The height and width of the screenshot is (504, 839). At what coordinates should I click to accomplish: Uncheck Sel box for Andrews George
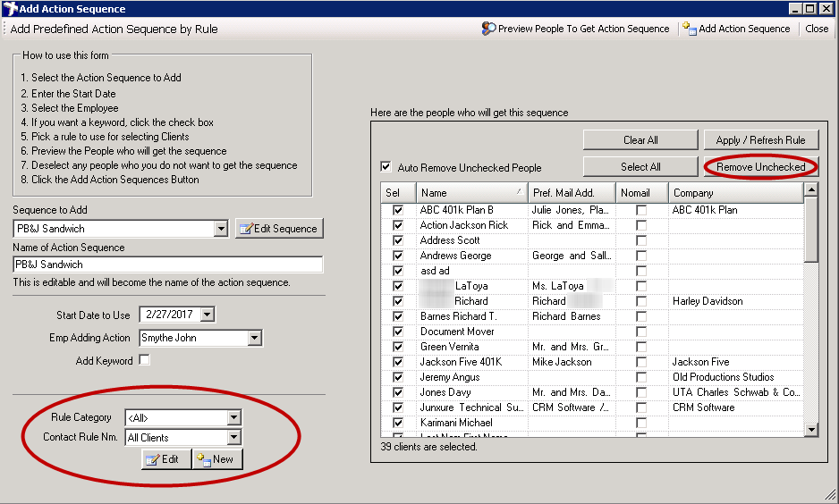click(398, 256)
